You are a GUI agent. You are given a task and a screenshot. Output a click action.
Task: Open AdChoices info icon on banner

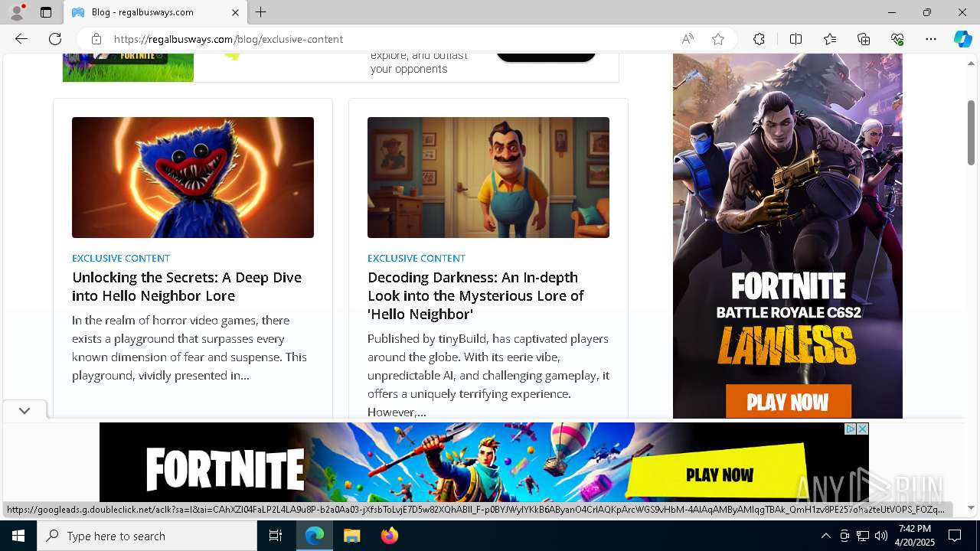point(850,429)
